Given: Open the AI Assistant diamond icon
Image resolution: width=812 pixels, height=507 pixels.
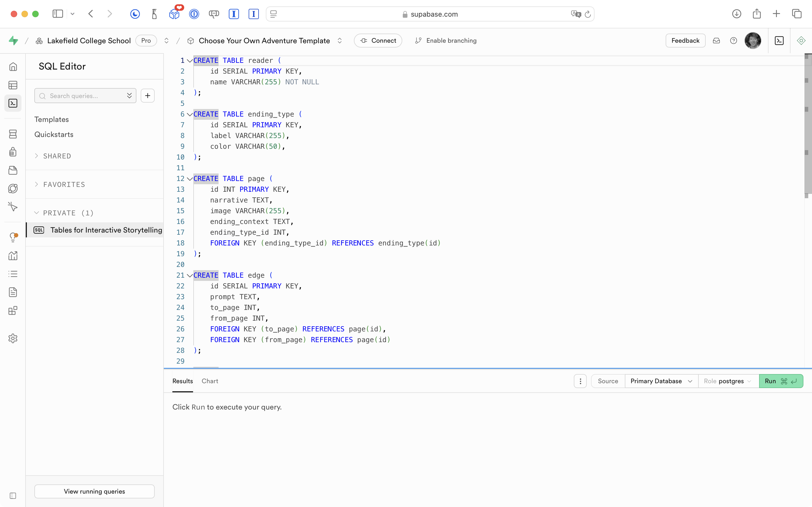Looking at the screenshot, I should click(801, 41).
